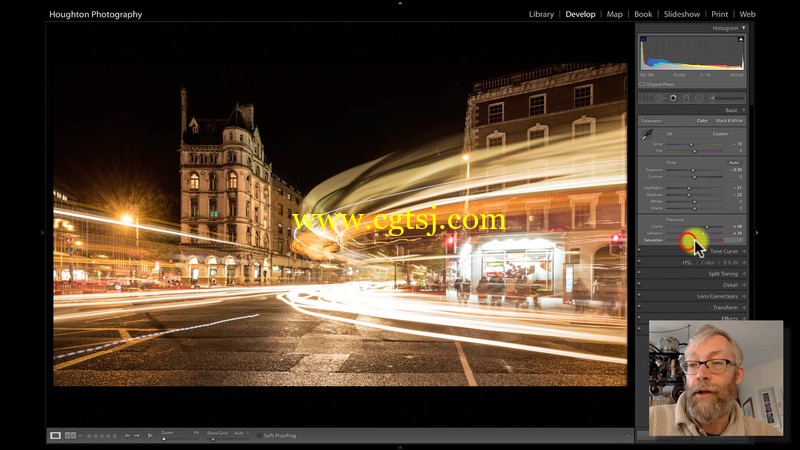Switch to Loupe view in toolbar
Viewport: 800px width, 450px height.
(55, 435)
